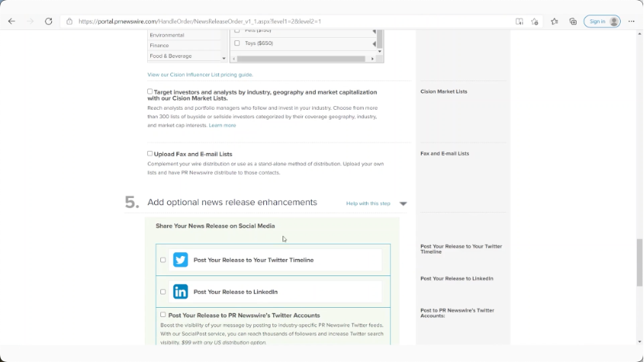
Task: Open browser Collections icon
Action: point(573,21)
